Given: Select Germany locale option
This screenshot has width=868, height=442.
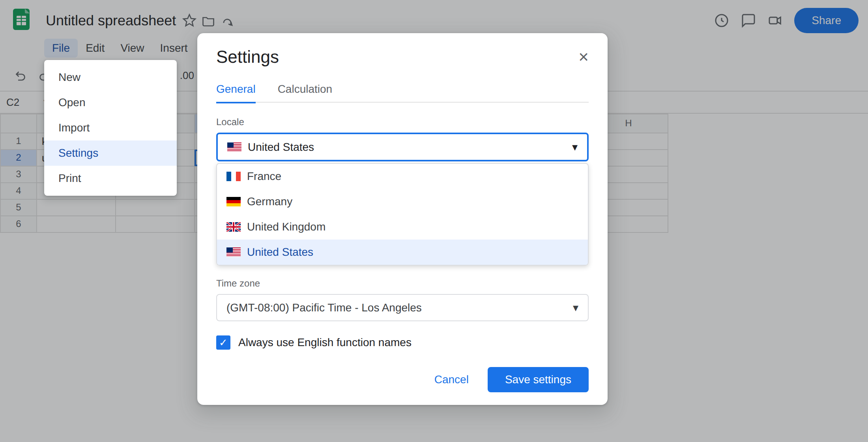Looking at the screenshot, I should point(402,202).
